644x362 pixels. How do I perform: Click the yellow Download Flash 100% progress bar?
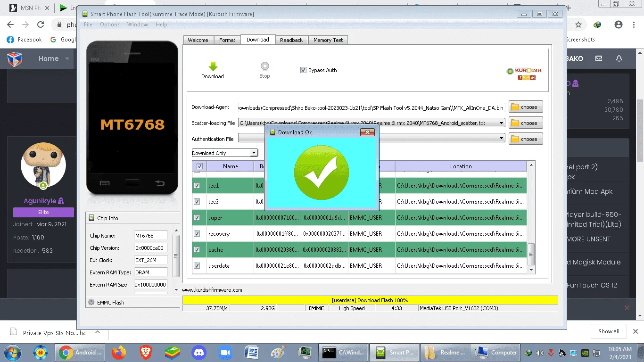pyautogui.click(x=370, y=300)
